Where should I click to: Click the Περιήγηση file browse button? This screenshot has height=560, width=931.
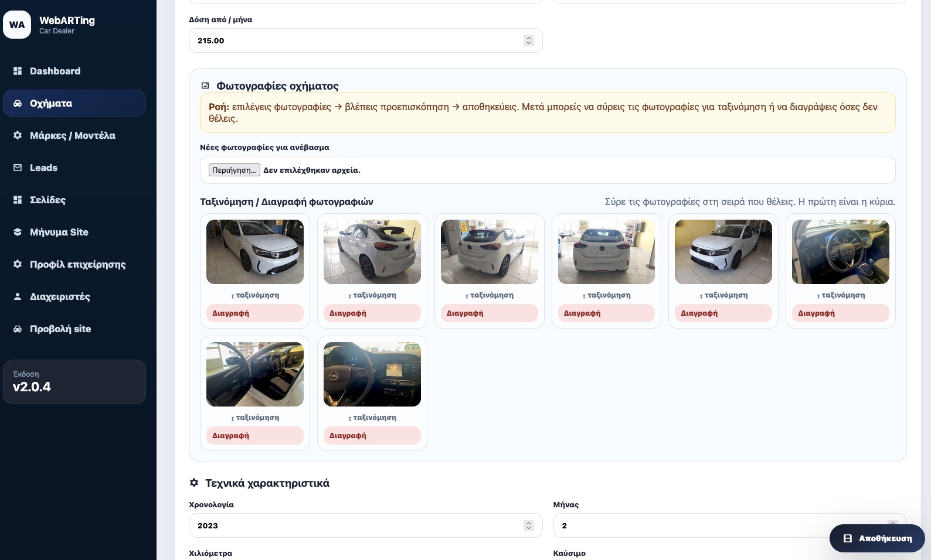[235, 170]
